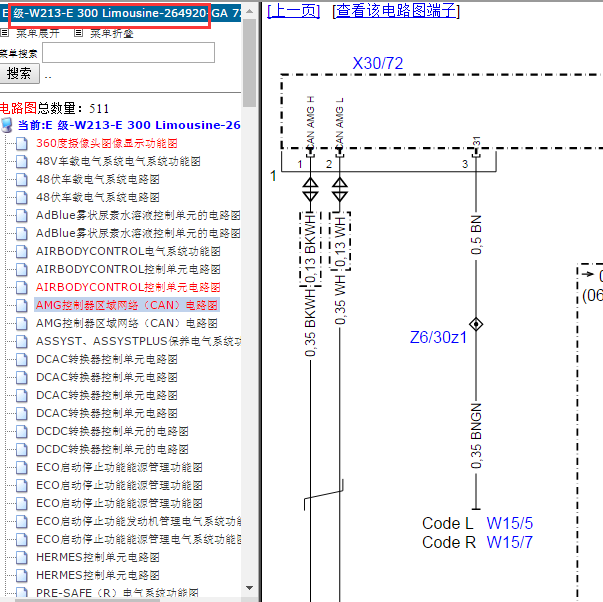Open ECO启动停止功能发动机管理电气系统 entry

pyautogui.click(x=138, y=521)
